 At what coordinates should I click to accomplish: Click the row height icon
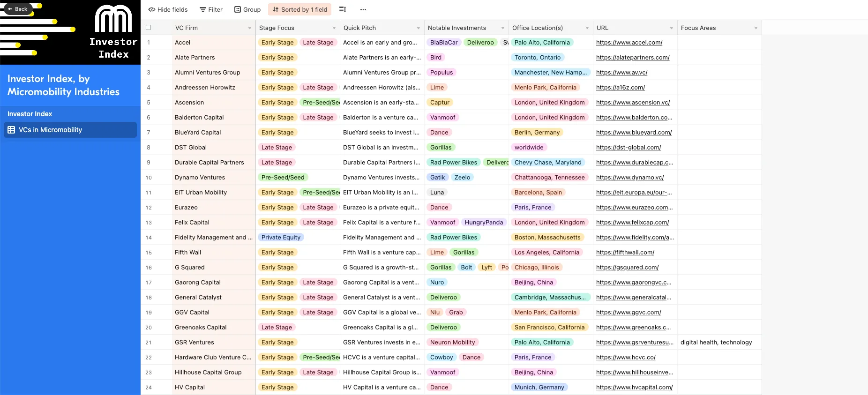click(x=343, y=9)
